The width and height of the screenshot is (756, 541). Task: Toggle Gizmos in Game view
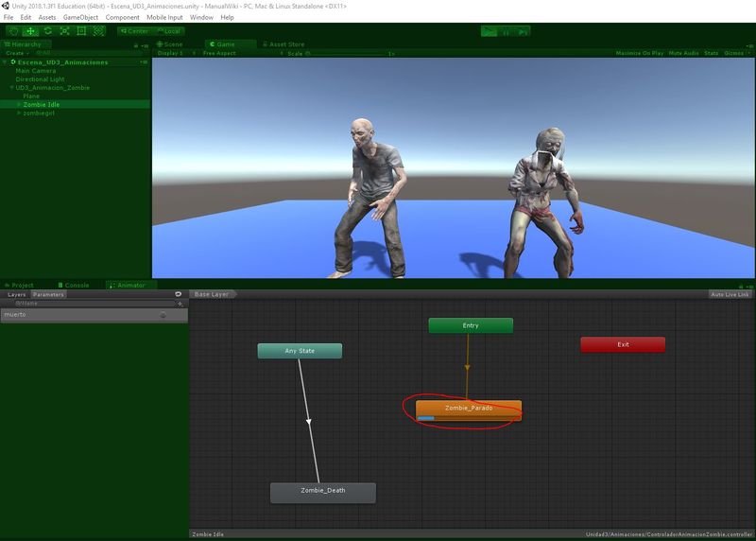pyautogui.click(x=733, y=53)
